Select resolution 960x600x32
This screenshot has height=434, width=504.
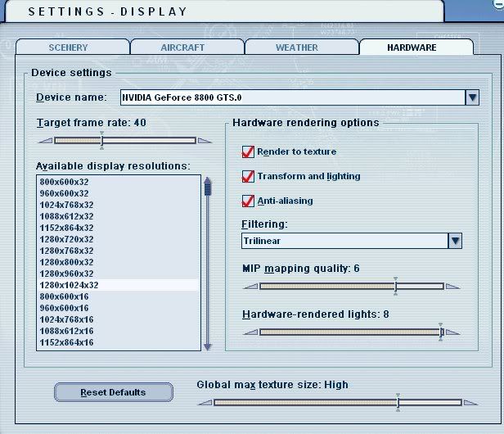[x=119, y=193]
